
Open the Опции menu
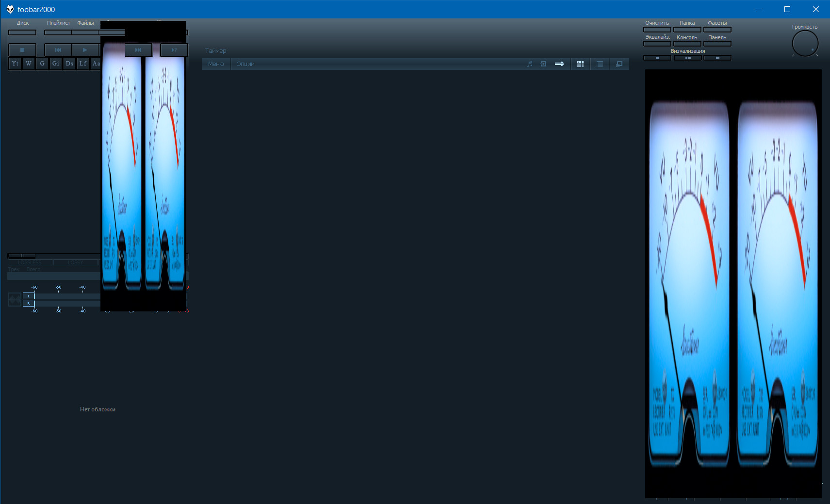(245, 64)
